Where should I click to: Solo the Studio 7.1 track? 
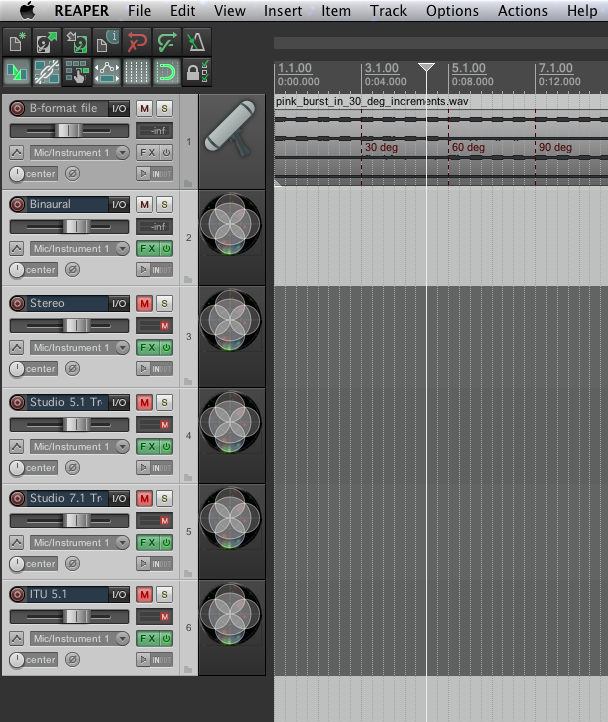pyautogui.click(x=164, y=498)
